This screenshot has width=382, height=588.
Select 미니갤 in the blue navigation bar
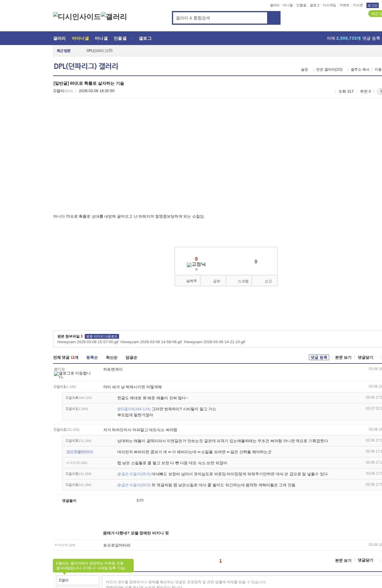point(101,38)
